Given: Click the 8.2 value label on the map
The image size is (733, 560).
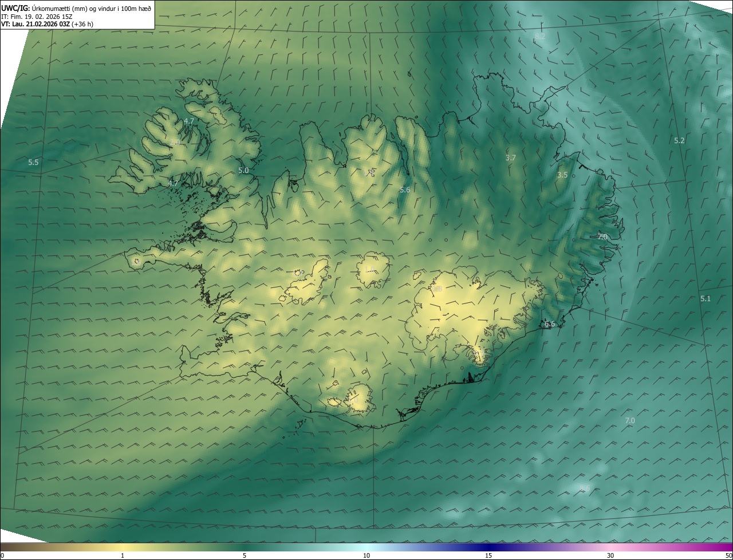Looking at the screenshot, I should click(540, 36).
